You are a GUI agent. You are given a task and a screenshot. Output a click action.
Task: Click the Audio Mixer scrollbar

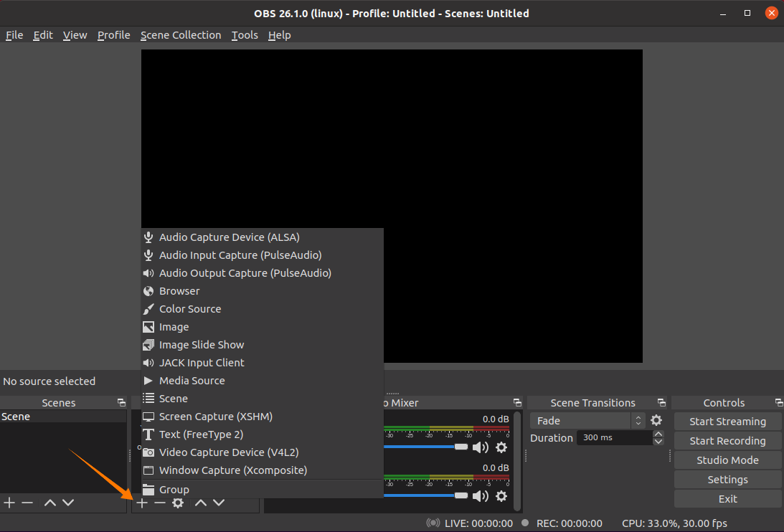point(517,461)
